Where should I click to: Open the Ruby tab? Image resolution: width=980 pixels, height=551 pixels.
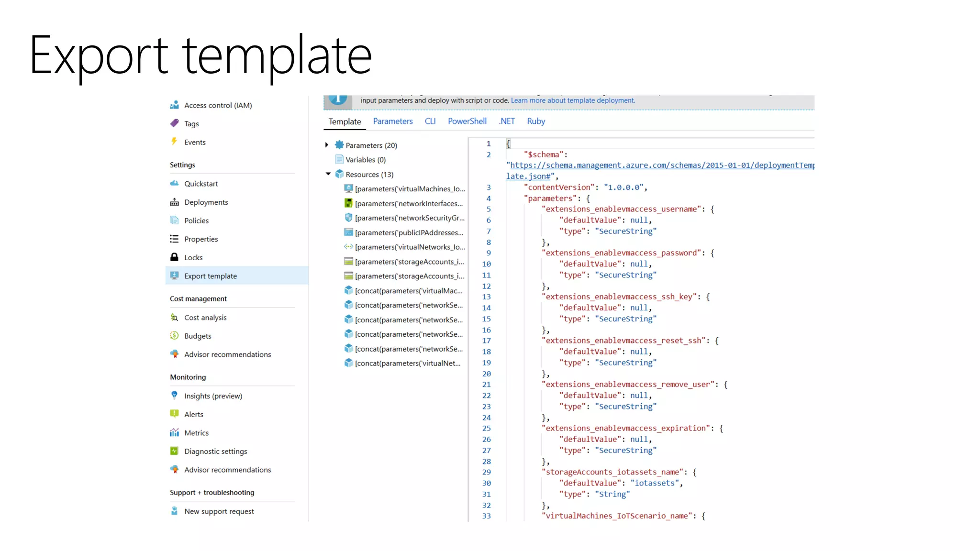click(535, 121)
